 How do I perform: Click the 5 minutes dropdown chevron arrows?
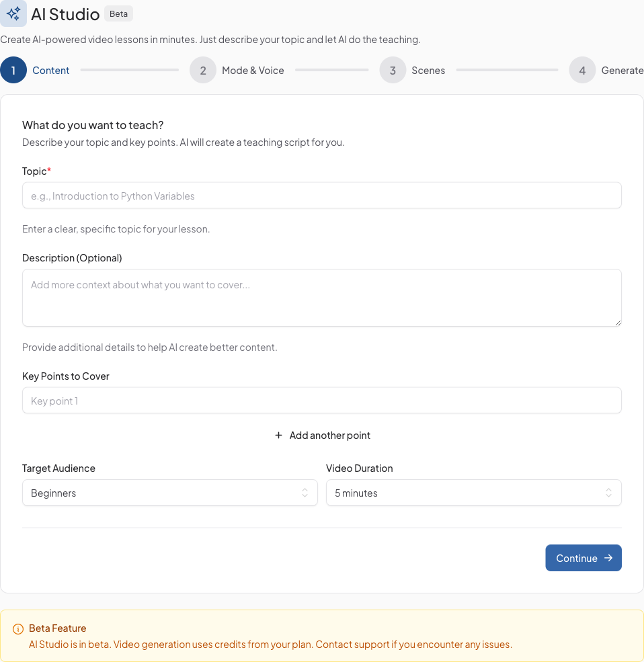pyautogui.click(x=608, y=493)
